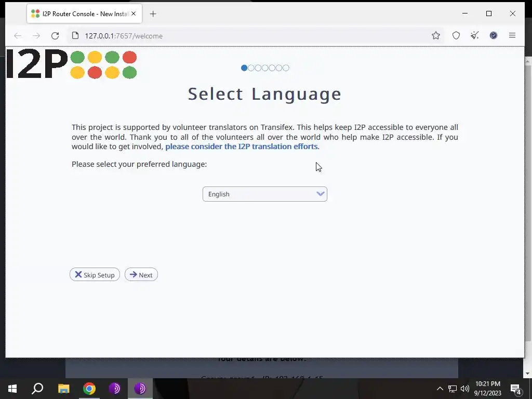Click the Next button
Screen dimensions: 532x399
coord(141,275)
